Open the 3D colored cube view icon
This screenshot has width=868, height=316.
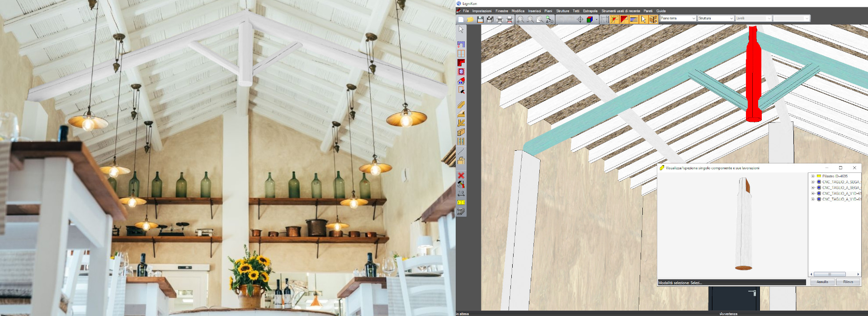click(x=590, y=19)
